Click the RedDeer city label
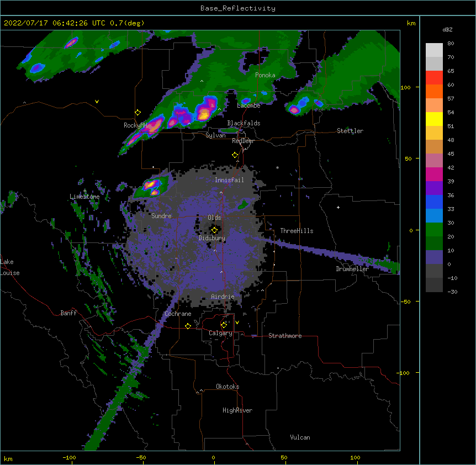 pos(243,141)
